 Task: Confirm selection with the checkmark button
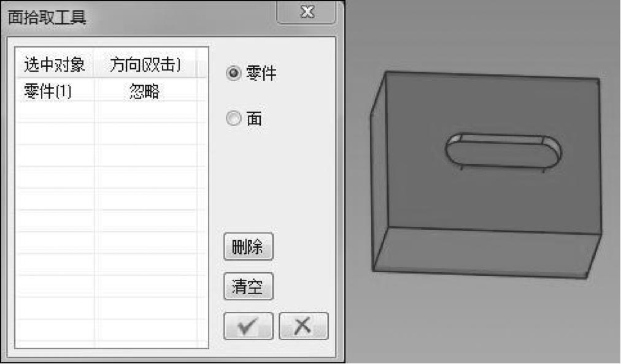click(249, 326)
